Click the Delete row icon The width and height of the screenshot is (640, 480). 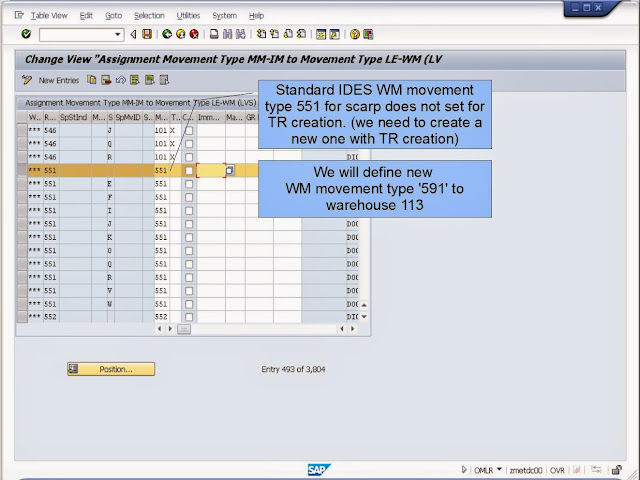106,80
